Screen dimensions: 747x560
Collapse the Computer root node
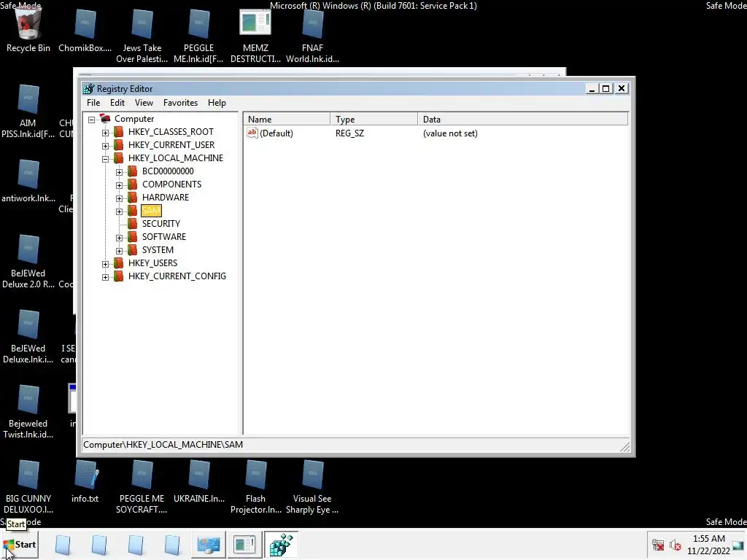tap(91, 120)
